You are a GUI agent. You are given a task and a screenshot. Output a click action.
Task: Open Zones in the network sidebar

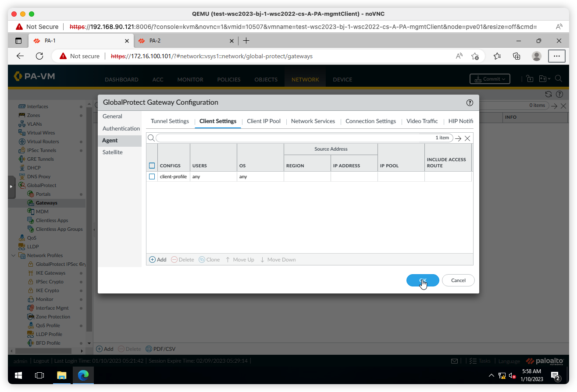[x=33, y=115]
